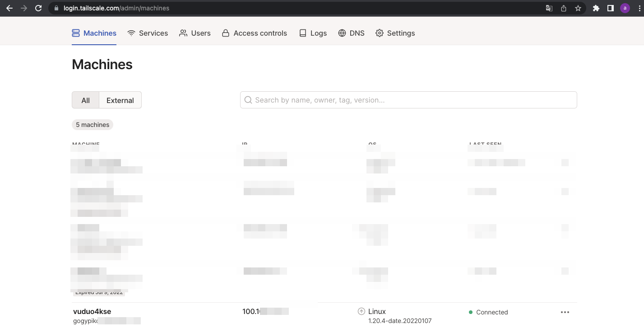Reload the page with the refresh icon

pos(38,8)
